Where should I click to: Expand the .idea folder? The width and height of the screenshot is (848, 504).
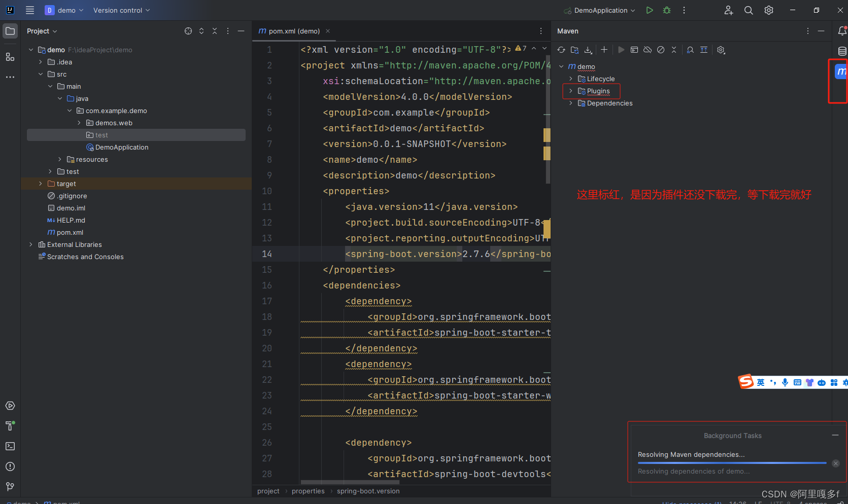click(41, 62)
